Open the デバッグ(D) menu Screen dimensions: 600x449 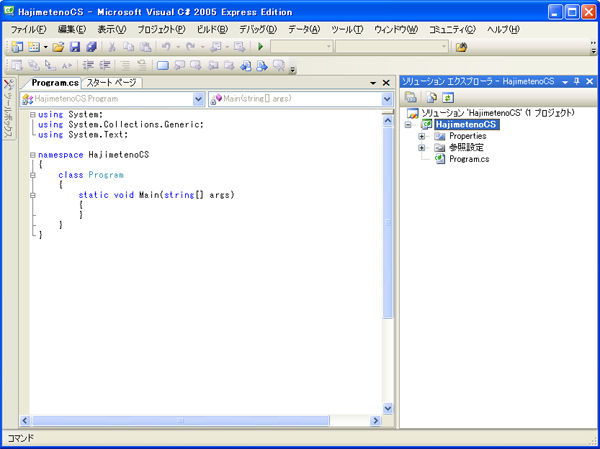(258, 30)
